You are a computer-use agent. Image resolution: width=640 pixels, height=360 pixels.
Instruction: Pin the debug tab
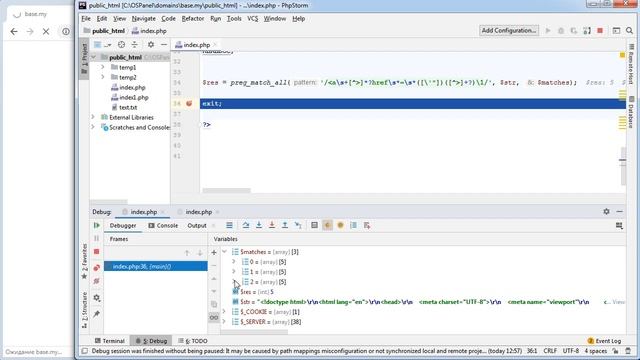click(x=97, y=314)
